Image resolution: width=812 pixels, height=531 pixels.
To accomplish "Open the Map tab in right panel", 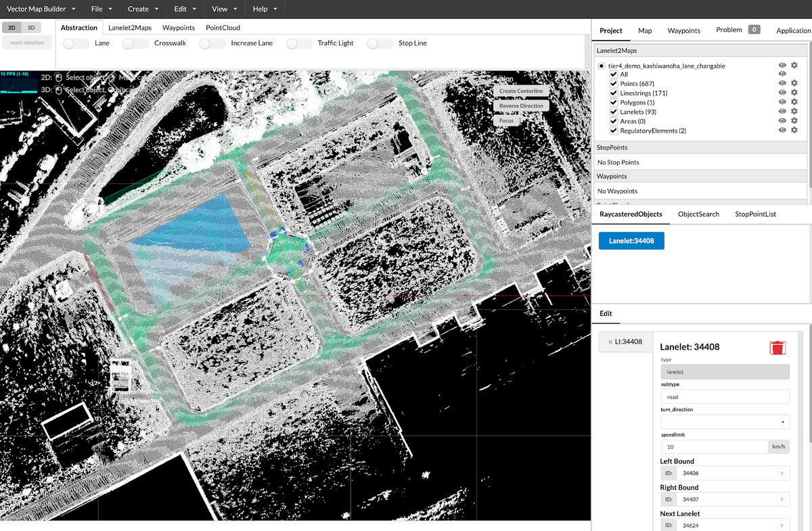I will (x=645, y=30).
